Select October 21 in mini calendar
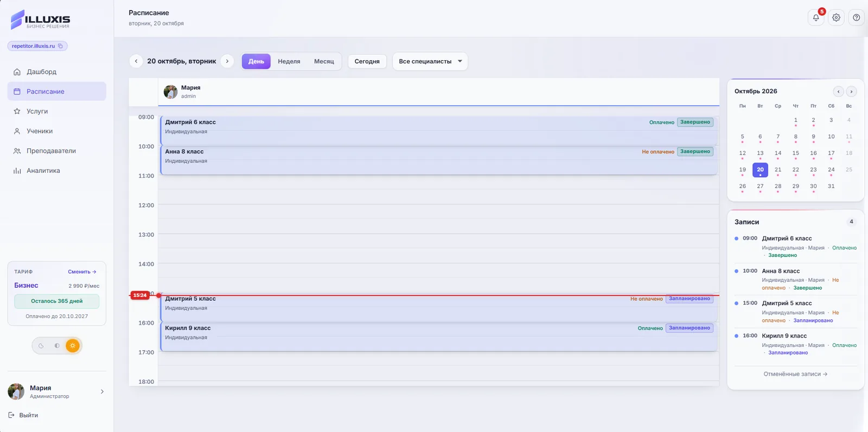Image resolution: width=868 pixels, height=432 pixels. click(778, 170)
